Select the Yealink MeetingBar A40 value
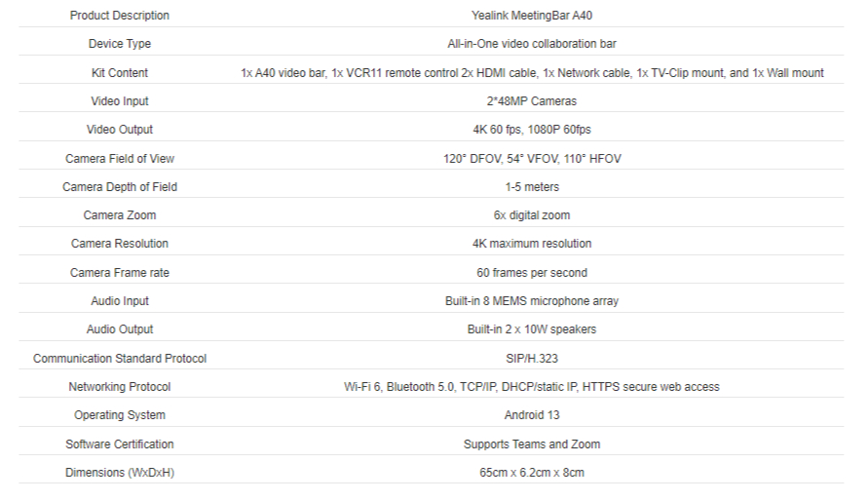868x501 pixels. pos(532,16)
